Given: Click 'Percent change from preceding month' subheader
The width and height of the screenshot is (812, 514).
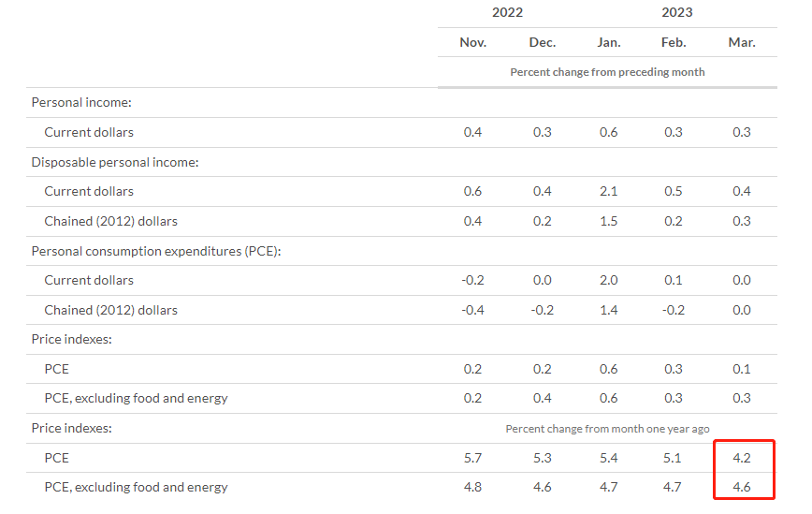Looking at the screenshot, I should pyautogui.click(x=607, y=72).
